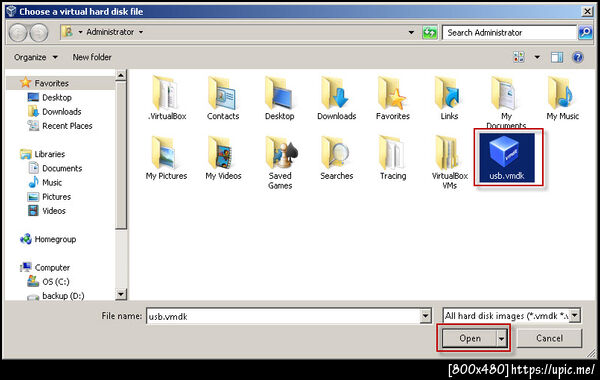600x380 pixels.
Task: Go to Desktop in Favorites sidebar
Action: coord(50,98)
